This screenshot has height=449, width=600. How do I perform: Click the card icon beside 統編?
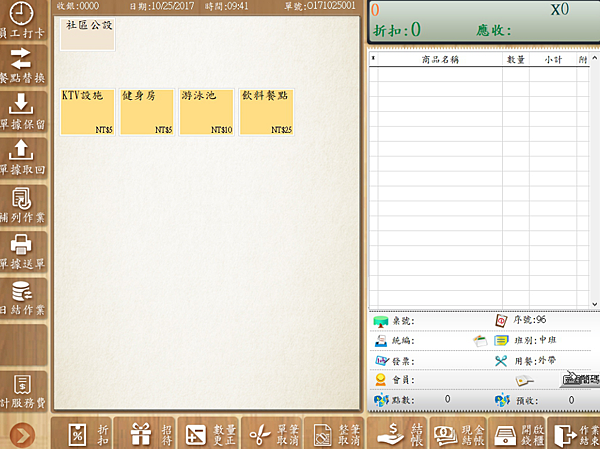[480, 340]
